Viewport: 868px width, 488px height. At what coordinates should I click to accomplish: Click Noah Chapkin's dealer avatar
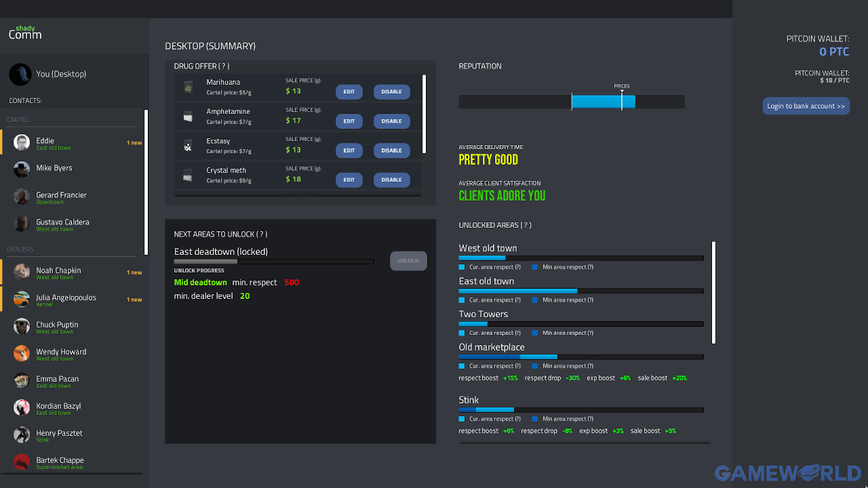click(22, 272)
